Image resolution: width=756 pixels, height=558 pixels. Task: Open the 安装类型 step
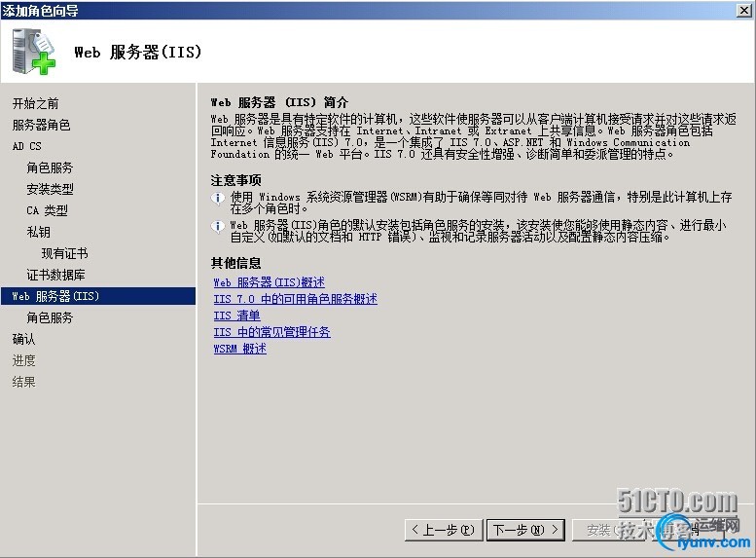coord(50,189)
